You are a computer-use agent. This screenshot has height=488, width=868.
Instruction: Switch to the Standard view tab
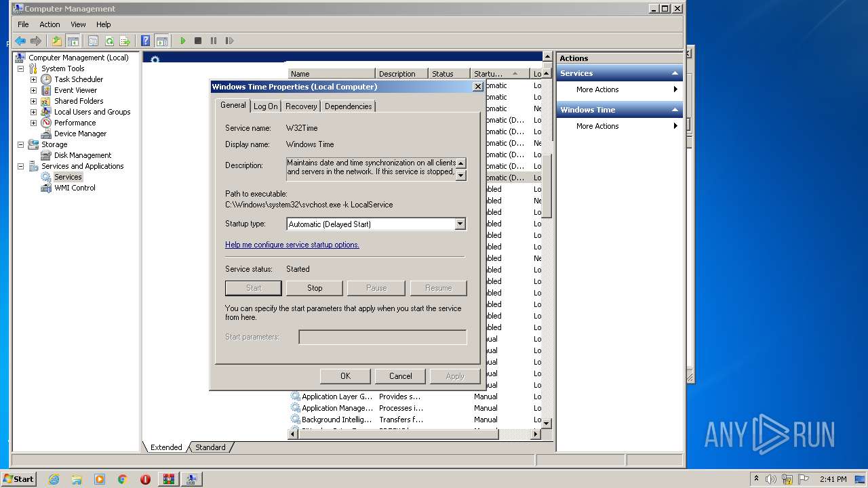[x=210, y=447]
